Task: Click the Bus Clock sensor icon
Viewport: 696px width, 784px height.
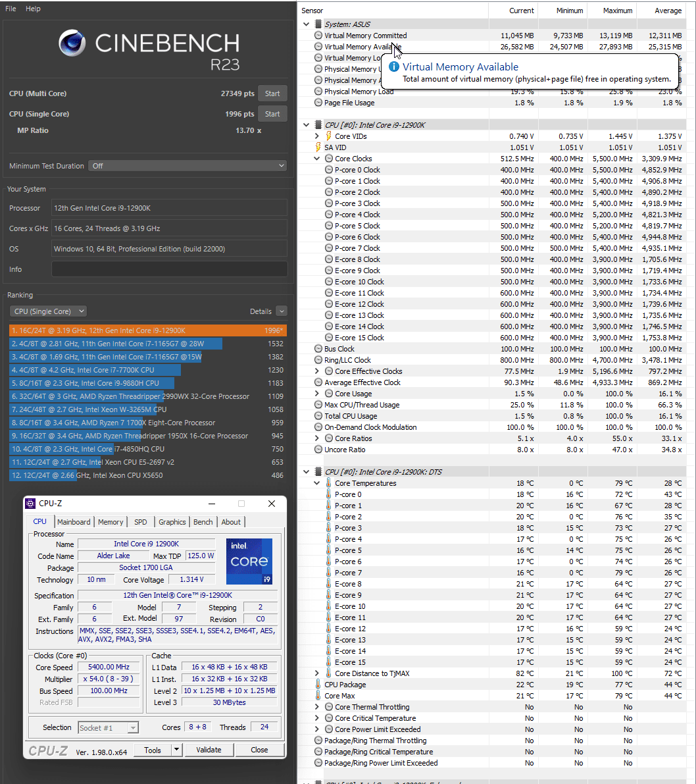Action: [x=318, y=348]
